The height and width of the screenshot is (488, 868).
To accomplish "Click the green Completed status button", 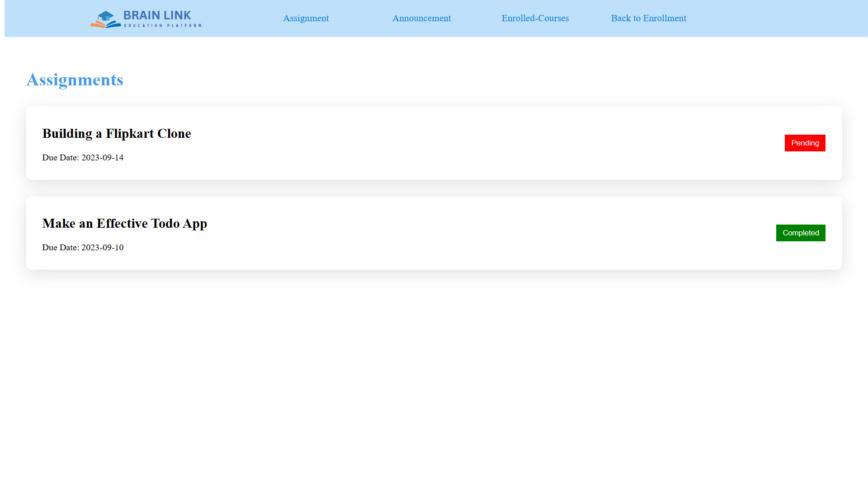I will coord(800,233).
